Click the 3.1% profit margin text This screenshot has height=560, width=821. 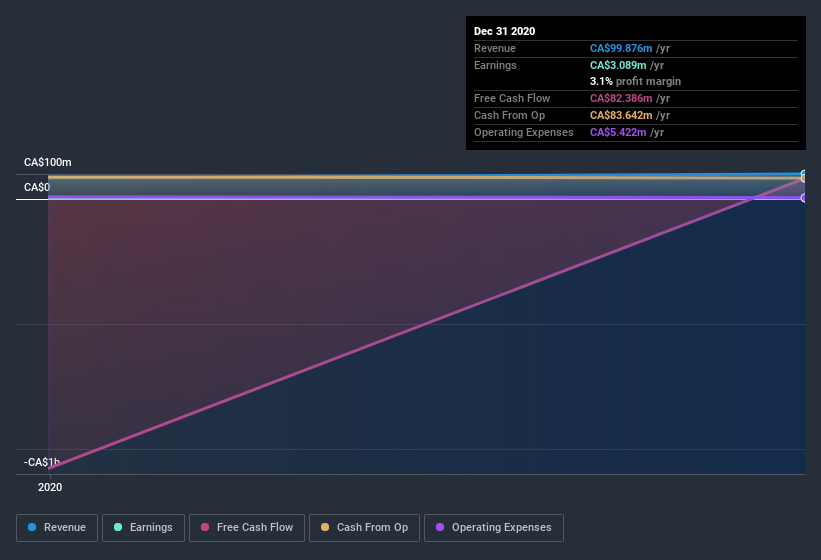pyautogui.click(x=635, y=81)
